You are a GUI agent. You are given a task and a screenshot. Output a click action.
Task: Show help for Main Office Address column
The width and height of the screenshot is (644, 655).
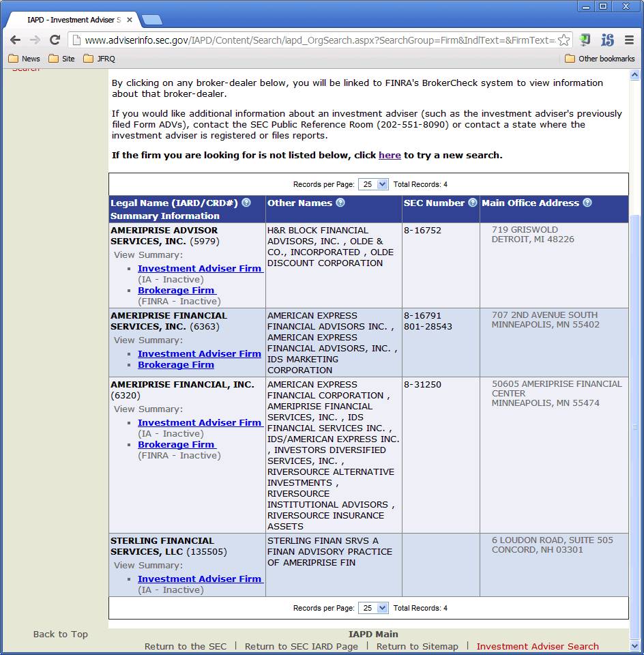(587, 203)
